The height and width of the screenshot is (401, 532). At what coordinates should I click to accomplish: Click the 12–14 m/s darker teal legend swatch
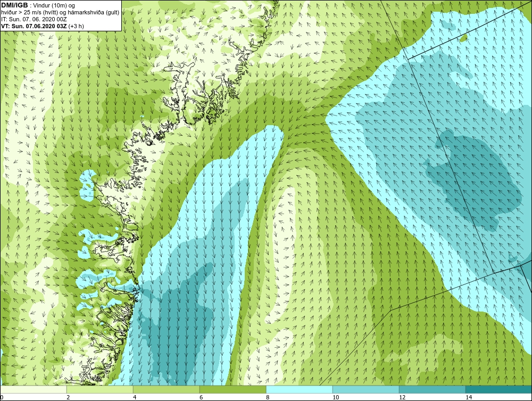(433, 389)
